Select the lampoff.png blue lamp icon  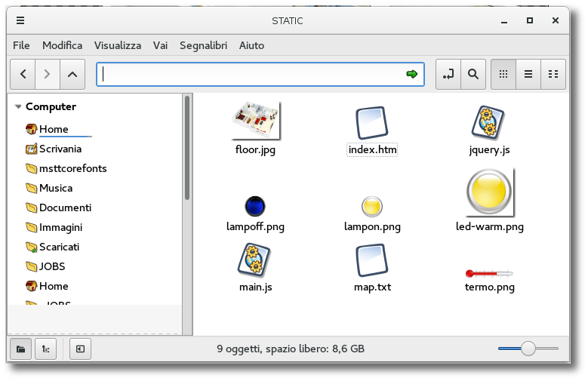click(255, 205)
